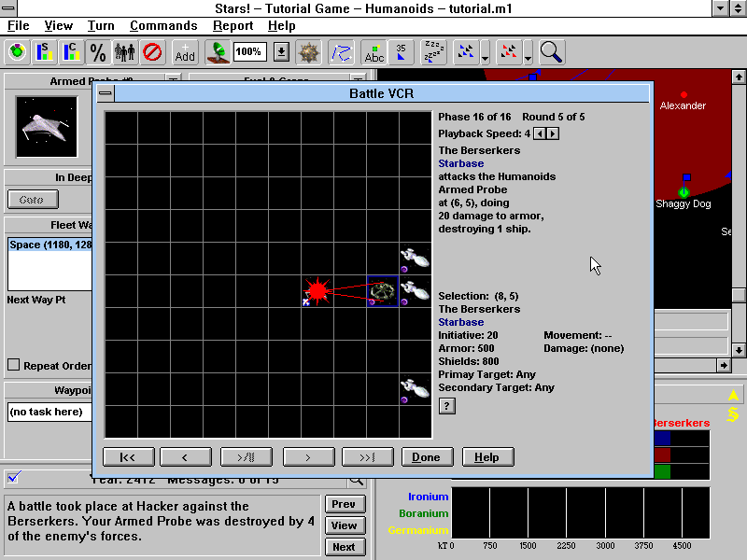The width and height of the screenshot is (747, 560).
Task: Click the Alexander planet on the map
Action: [x=684, y=95]
